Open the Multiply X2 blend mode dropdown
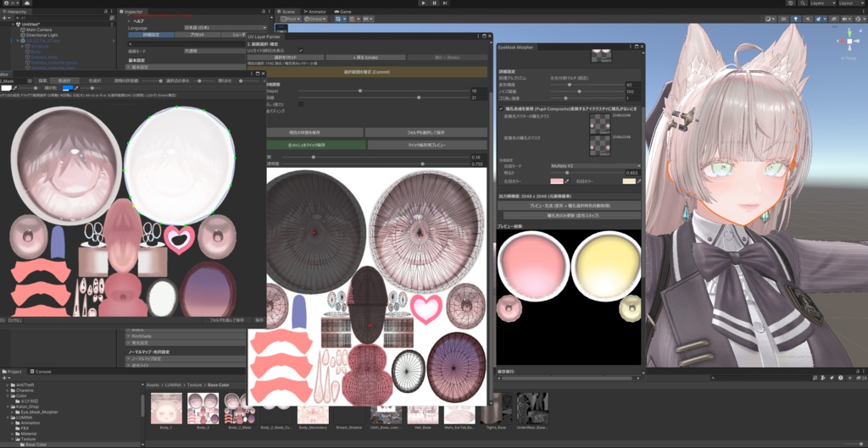 pos(595,166)
